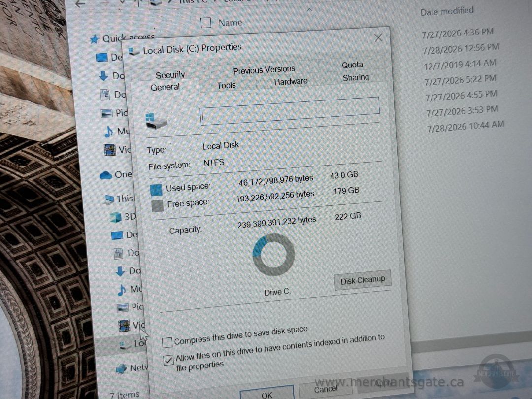Uncheck Allow files to have contents indexed
This screenshot has height=399, width=532.
pyautogui.click(x=168, y=360)
